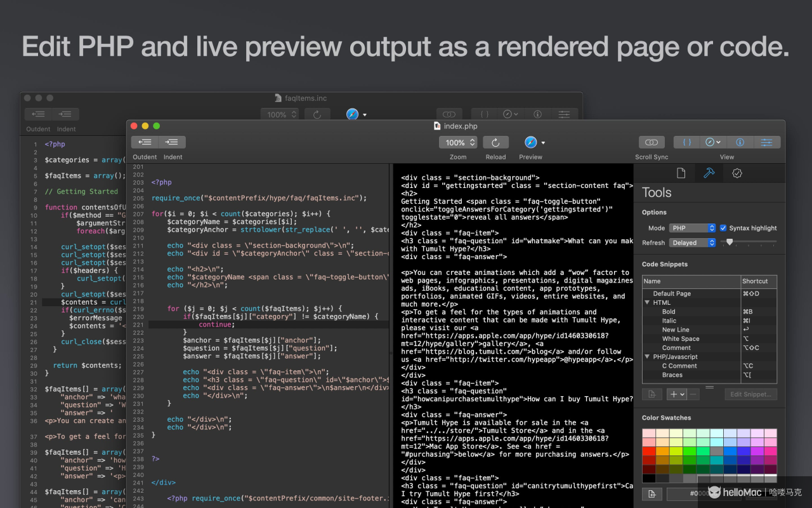Click the faqItems.inc file icon in title bar
This screenshot has width=812, height=508.
click(278, 98)
